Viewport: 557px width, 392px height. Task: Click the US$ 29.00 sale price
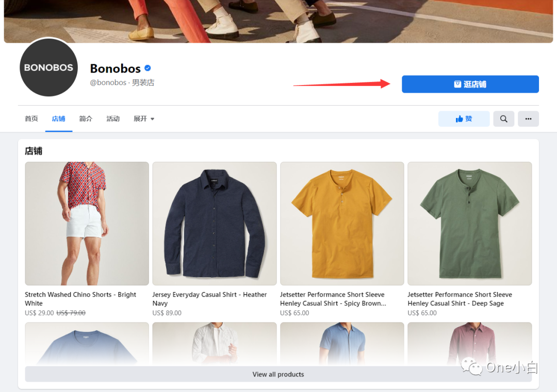click(x=39, y=313)
